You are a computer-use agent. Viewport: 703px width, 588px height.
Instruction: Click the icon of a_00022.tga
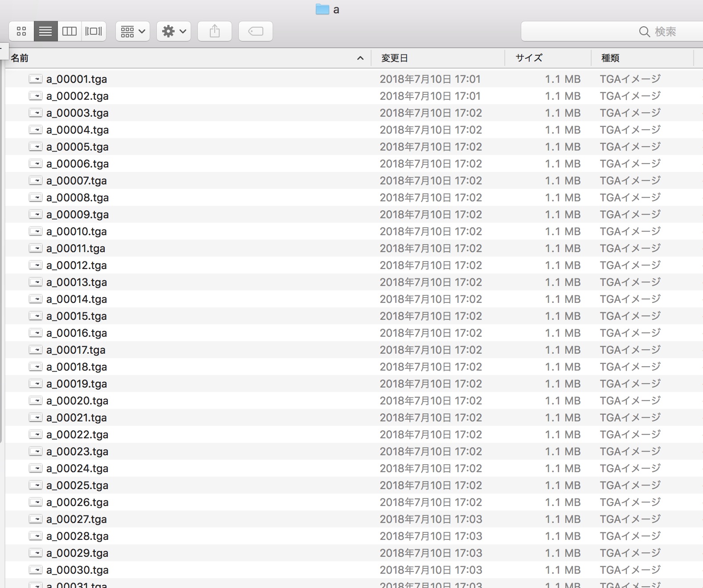pyautogui.click(x=36, y=434)
